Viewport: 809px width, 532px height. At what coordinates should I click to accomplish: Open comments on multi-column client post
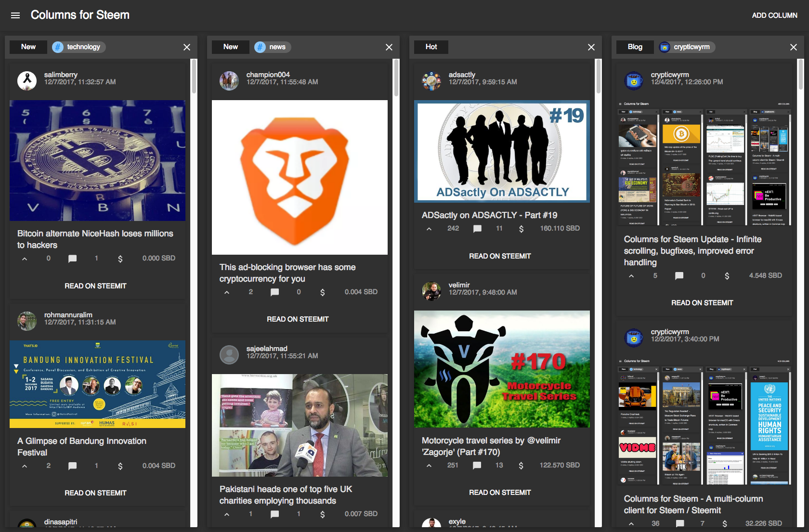tap(680, 524)
